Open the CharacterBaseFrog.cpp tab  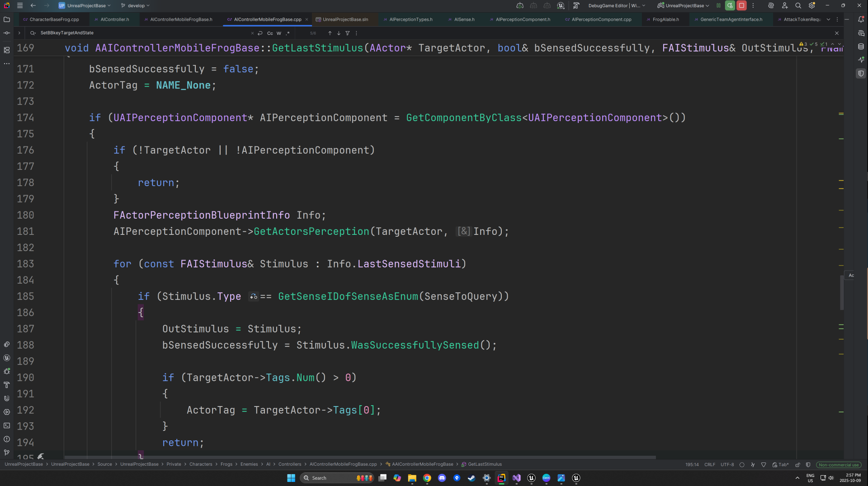(54, 19)
